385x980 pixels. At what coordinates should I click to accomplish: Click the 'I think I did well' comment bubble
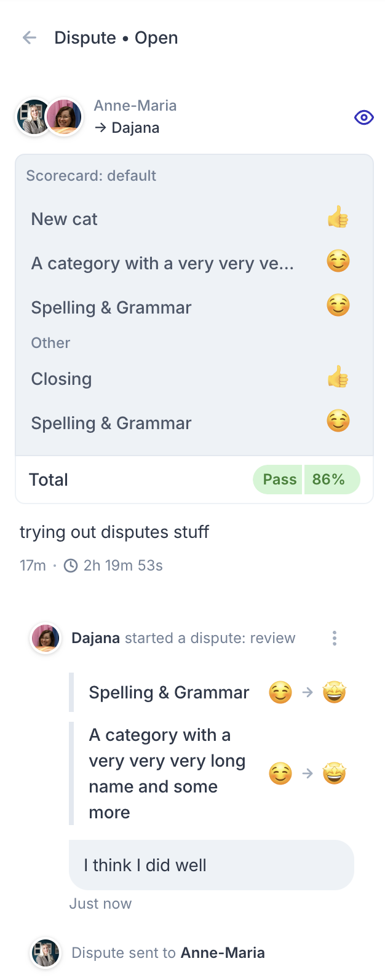pos(212,865)
